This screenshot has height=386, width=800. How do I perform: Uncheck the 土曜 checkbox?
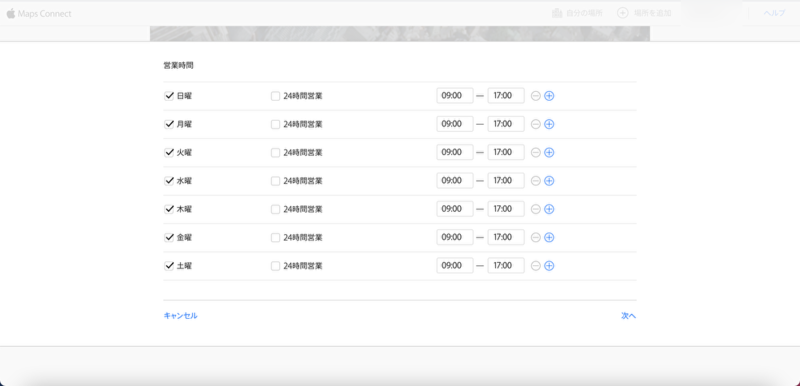(169, 266)
